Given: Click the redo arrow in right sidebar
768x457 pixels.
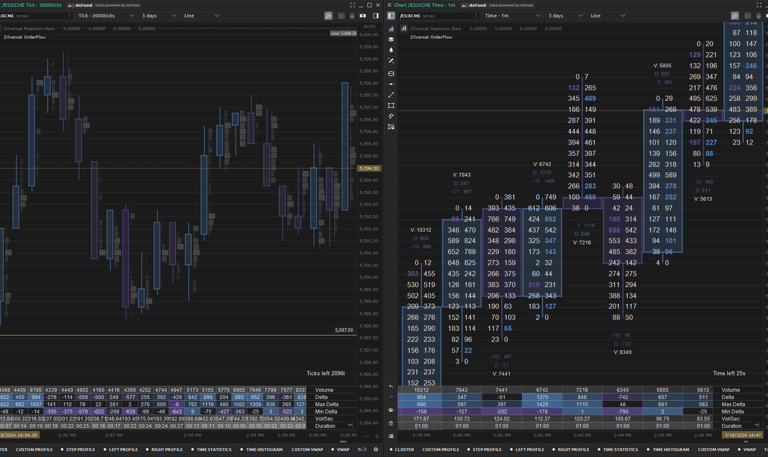Looking at the screenshot, I should [x=391, y=397].
